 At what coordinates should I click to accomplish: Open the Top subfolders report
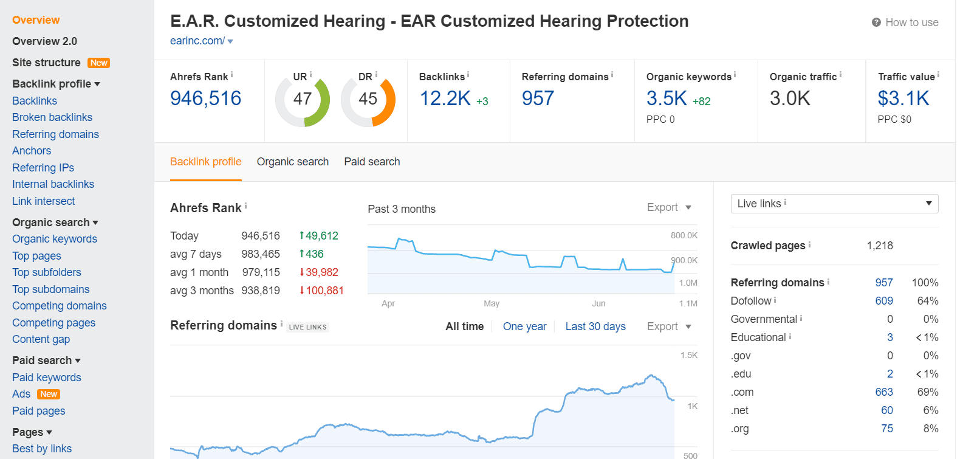tap(47, 272)
